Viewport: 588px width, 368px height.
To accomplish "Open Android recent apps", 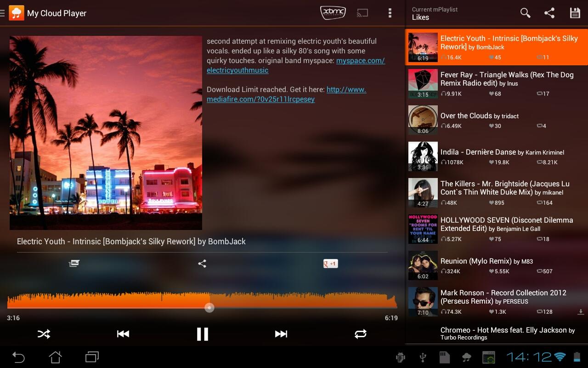I will [x=92, y=357].
